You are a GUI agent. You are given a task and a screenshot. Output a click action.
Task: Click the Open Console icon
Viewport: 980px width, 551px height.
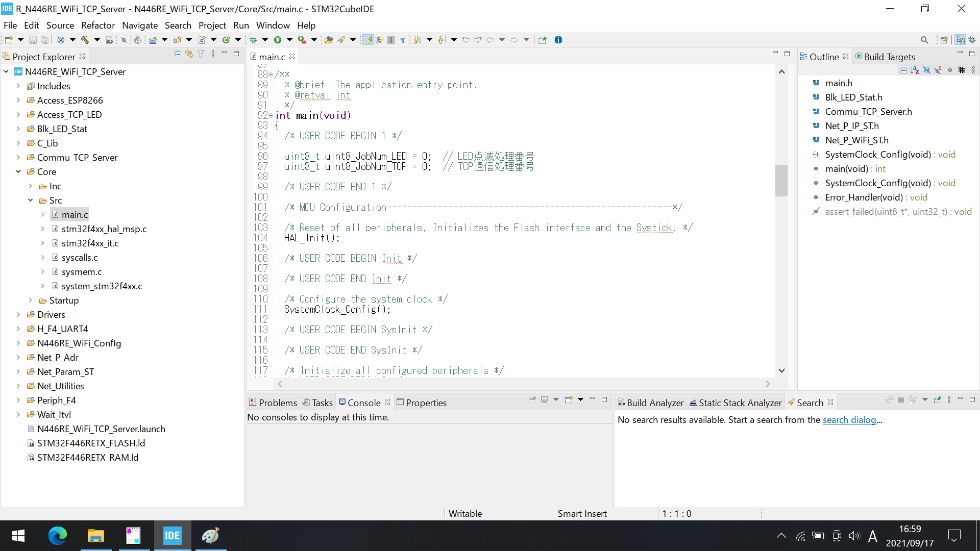[569, 400]
